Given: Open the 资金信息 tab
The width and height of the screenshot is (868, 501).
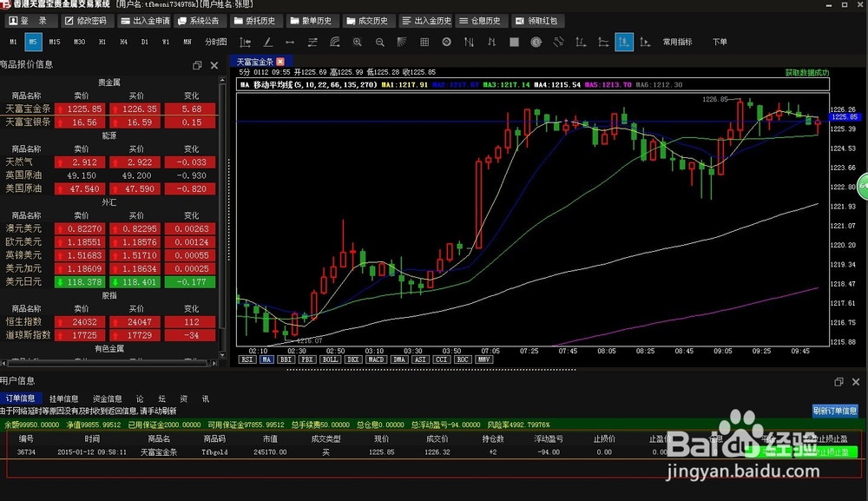Looking at the screenshot, I should pyautogui.click(x=108, y=399).
